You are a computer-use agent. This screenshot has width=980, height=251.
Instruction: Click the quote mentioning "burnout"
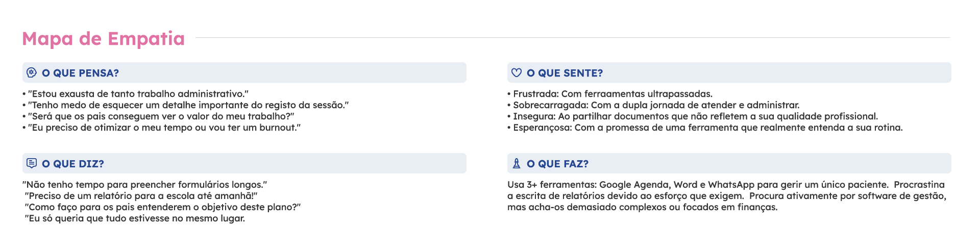click(x=163, y=128)
